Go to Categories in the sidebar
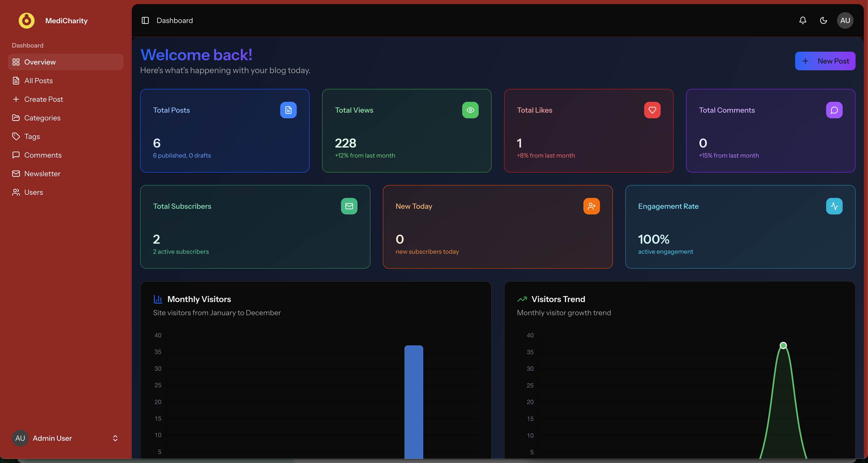 [x=42, y=118]
